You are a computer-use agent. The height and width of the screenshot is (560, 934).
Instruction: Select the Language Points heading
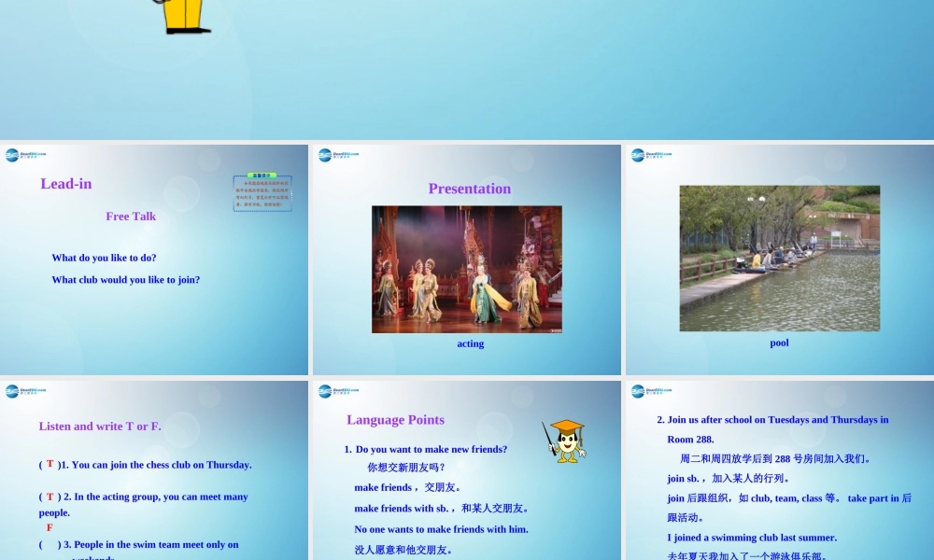(x=395, y=420)
